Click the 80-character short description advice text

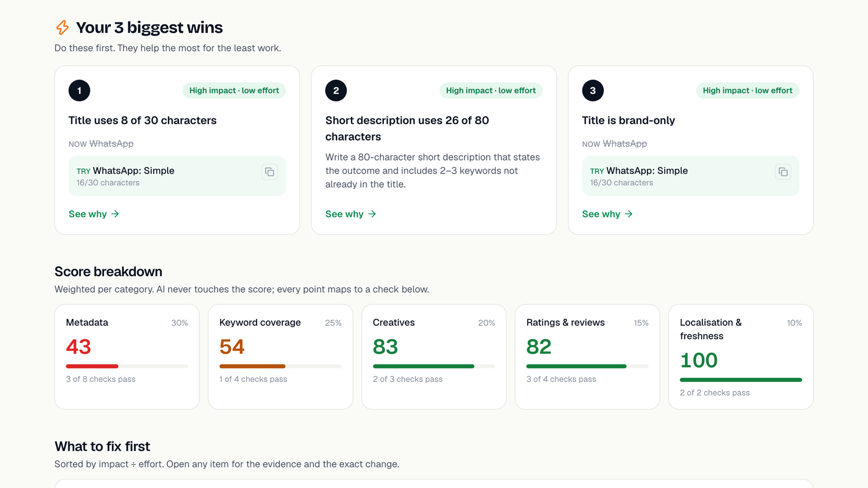coord(433,171)
